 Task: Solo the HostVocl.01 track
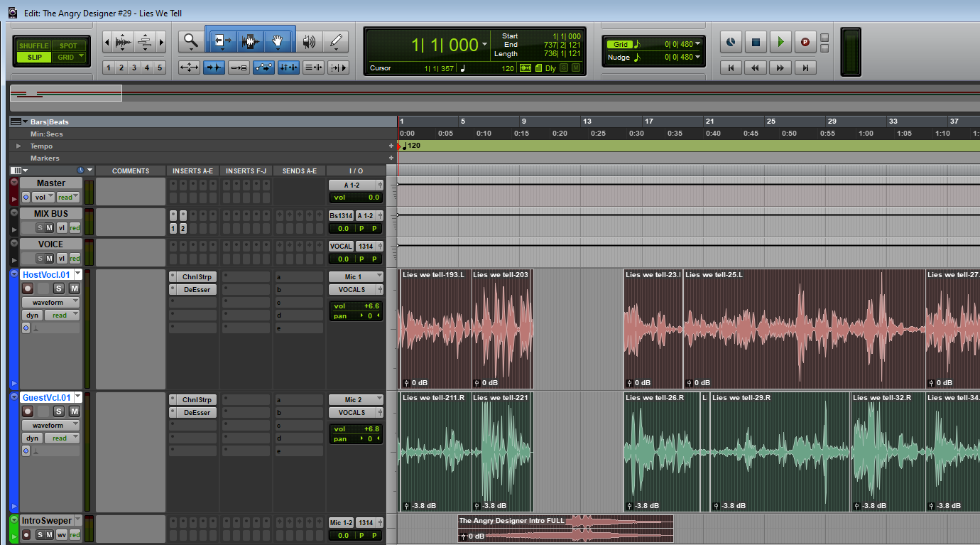click(59, 288)
